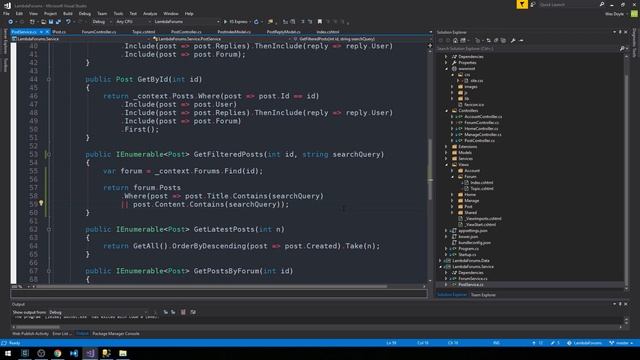Click the Quick Launch search box
The image size is (640, 360).
click(569, 4)
